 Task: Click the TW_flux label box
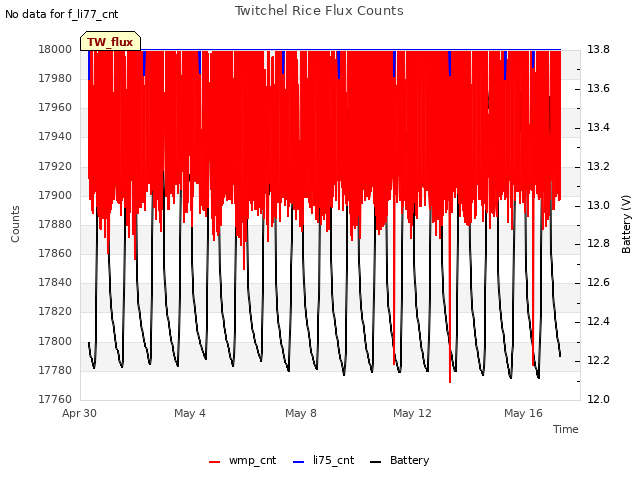pos(110,41)
